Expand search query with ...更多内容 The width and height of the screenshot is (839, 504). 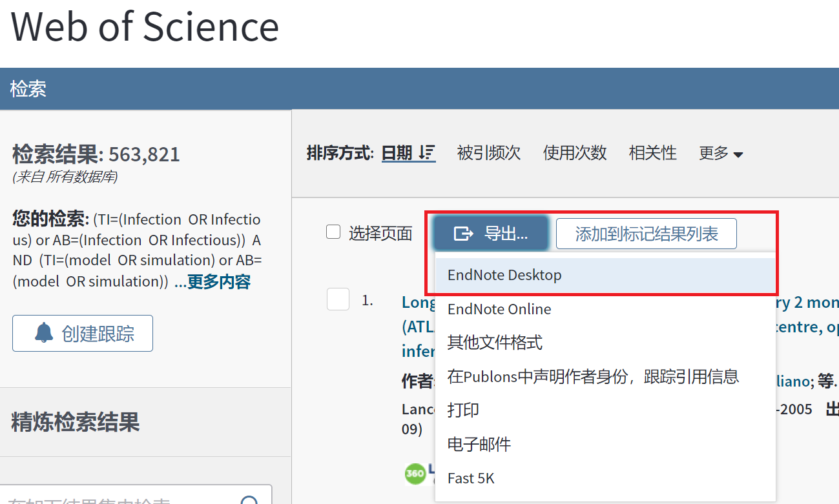(212, 281)
